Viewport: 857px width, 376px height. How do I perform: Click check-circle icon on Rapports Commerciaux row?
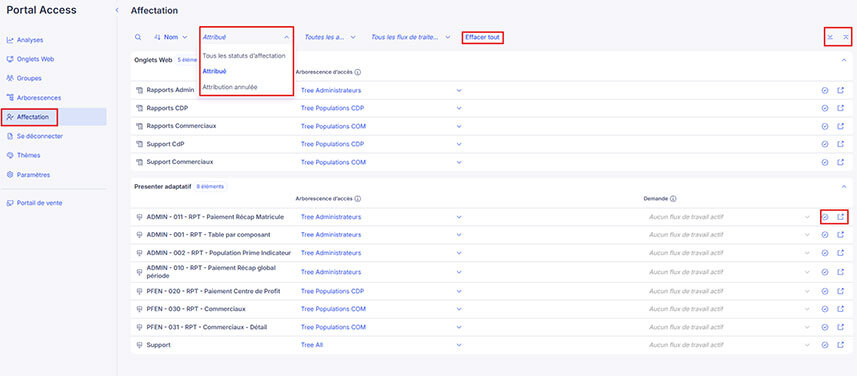[825, 126]
